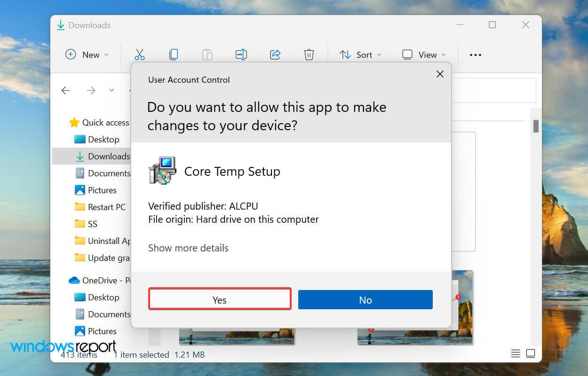Open recent locations with the address bar chevron

[111, 90]
